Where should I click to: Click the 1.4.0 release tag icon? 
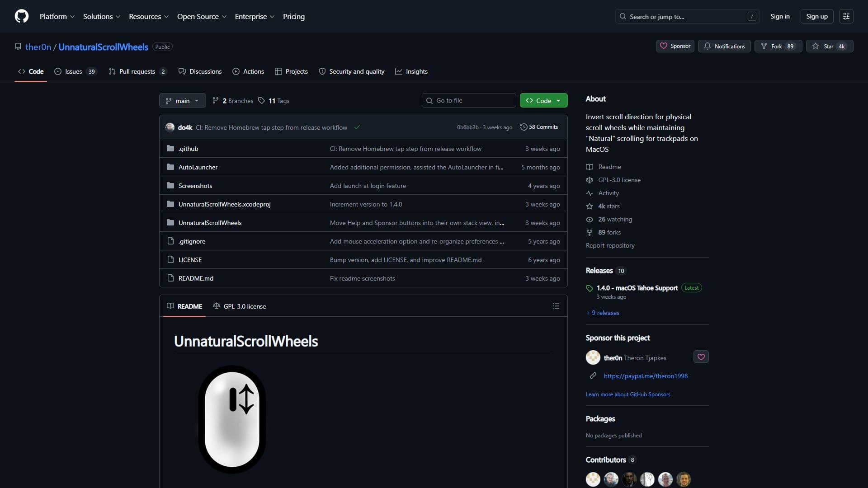590,288
